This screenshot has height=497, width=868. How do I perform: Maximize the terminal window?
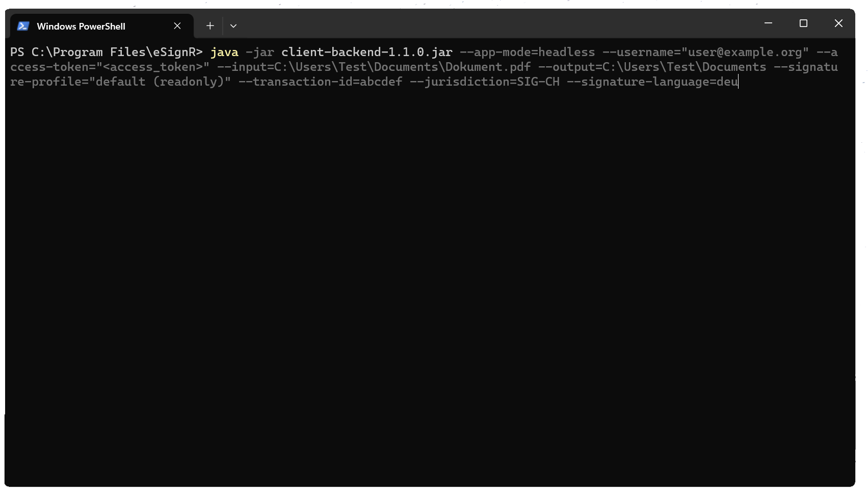(803, 23)
